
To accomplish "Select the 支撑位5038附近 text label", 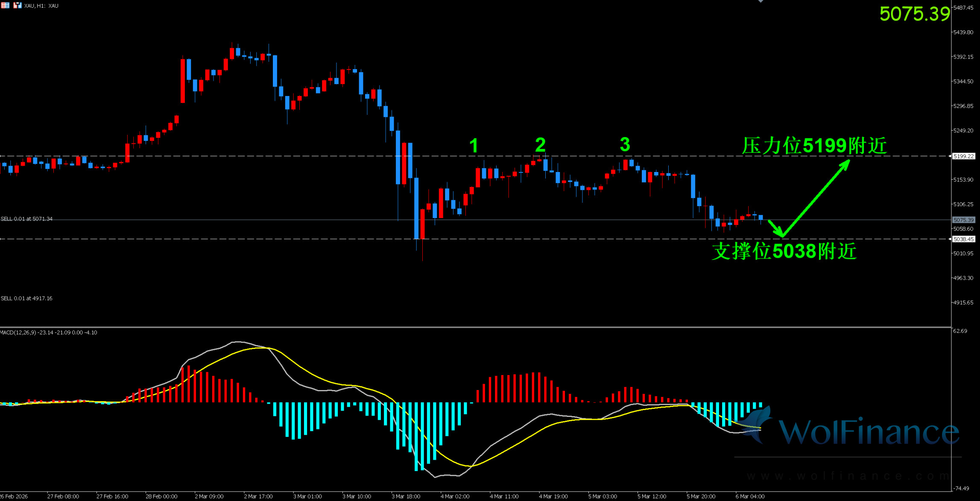I will [784, 251].
